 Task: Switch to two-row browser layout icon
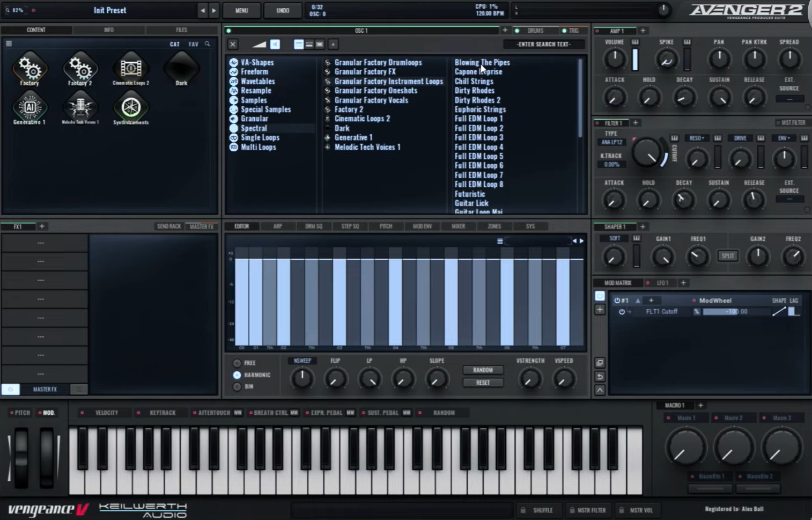click(x=309, y=45)
